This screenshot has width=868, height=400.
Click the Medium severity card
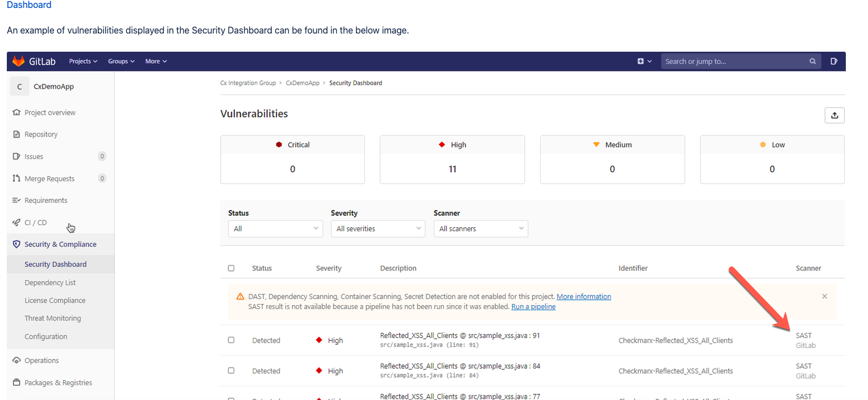(612, 160)
